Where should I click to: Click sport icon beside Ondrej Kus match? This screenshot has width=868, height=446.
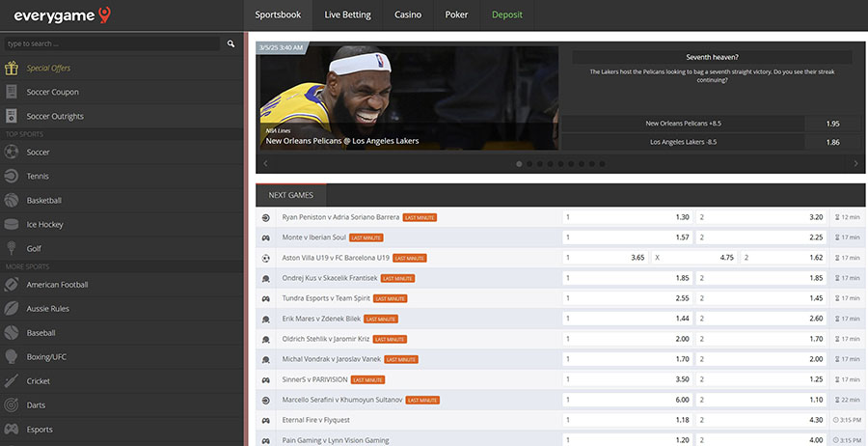coord(266,279)
